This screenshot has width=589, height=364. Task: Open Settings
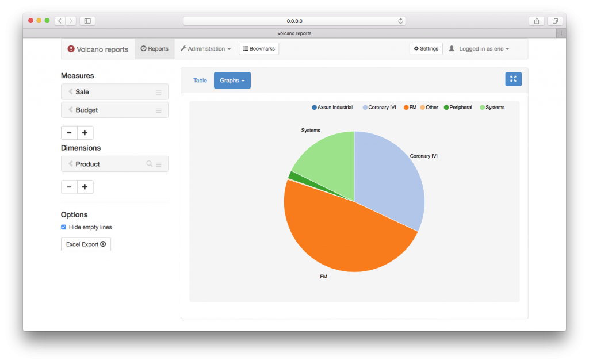(x=426, y=48)
